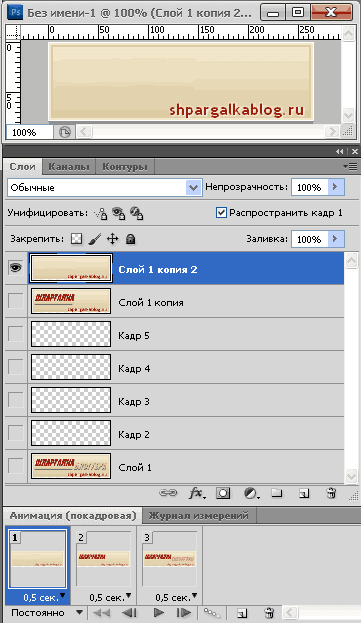Show layer Кадр 2

click(15, 433)
